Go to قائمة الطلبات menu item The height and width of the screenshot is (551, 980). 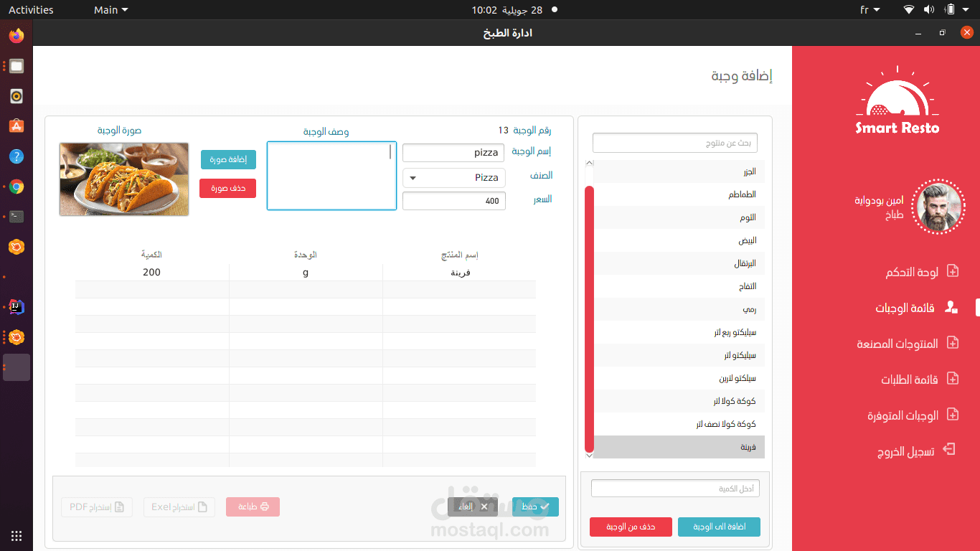pos(910,380)
